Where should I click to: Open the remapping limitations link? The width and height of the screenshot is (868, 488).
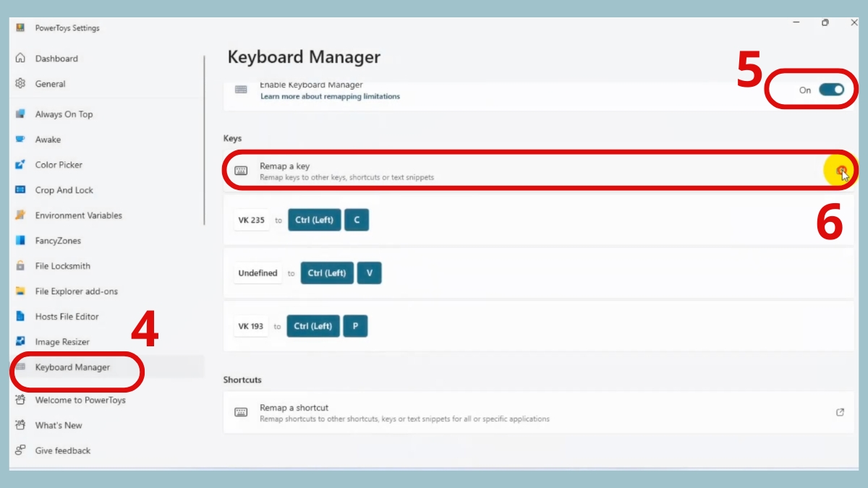[x=329, y=96]
